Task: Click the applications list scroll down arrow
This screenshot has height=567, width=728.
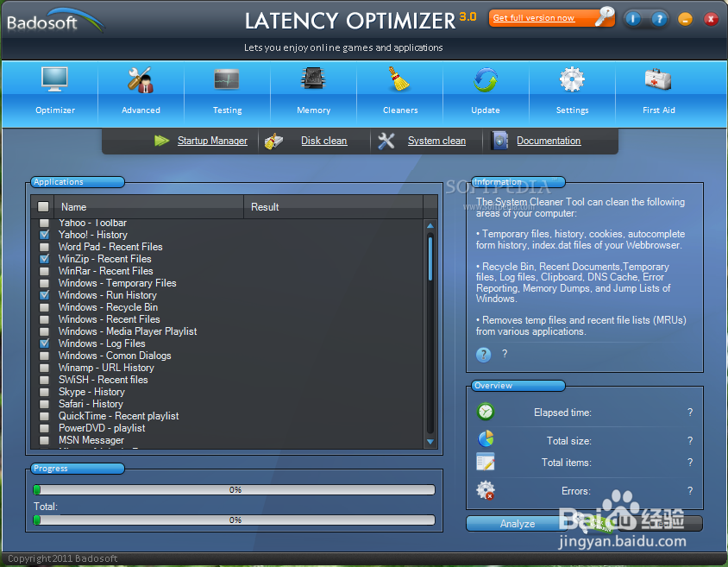Action: click(x=430, y=442)
